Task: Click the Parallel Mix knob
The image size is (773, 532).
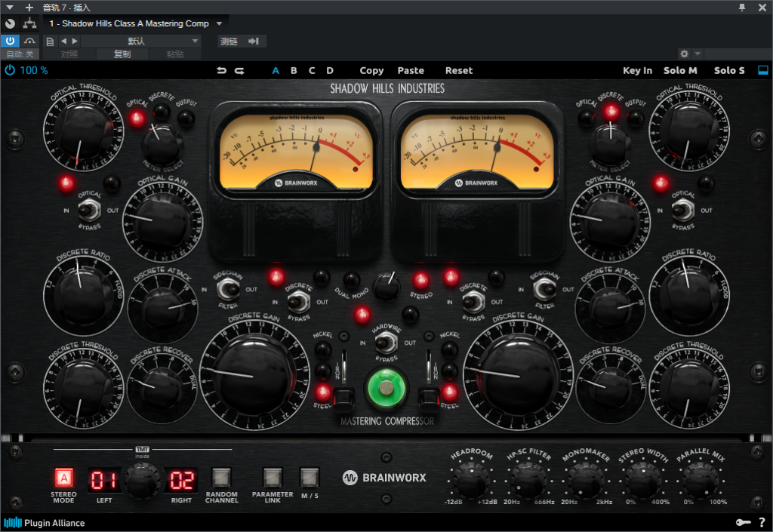Action: [700, 478]
